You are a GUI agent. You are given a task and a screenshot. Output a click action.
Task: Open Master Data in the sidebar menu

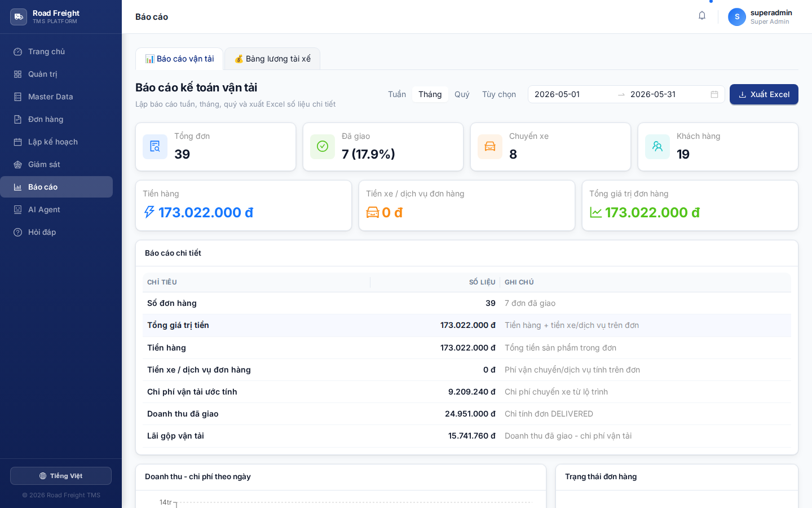(x=56, y=97)
